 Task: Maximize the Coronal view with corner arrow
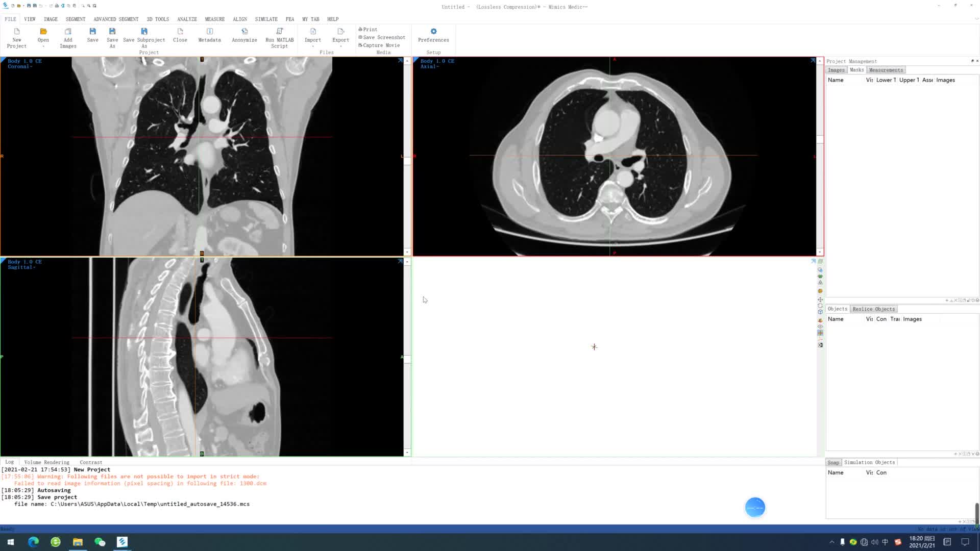pyautogui.click(x=400, y=60)
